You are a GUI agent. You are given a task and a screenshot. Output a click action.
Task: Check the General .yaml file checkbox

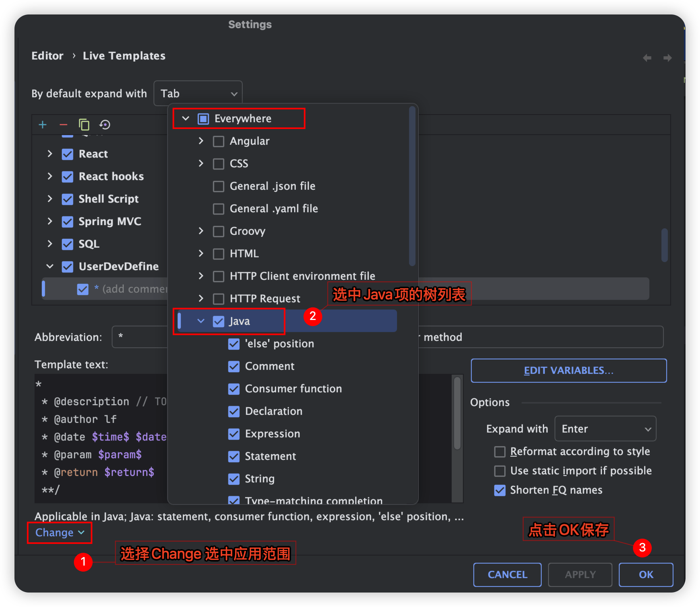219,209
